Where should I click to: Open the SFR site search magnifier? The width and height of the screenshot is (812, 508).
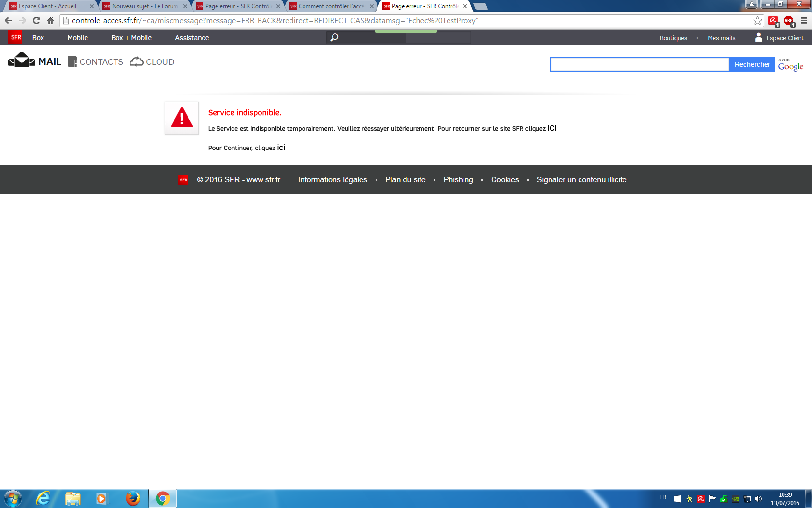pyautogui.click(x=334, y=37)
